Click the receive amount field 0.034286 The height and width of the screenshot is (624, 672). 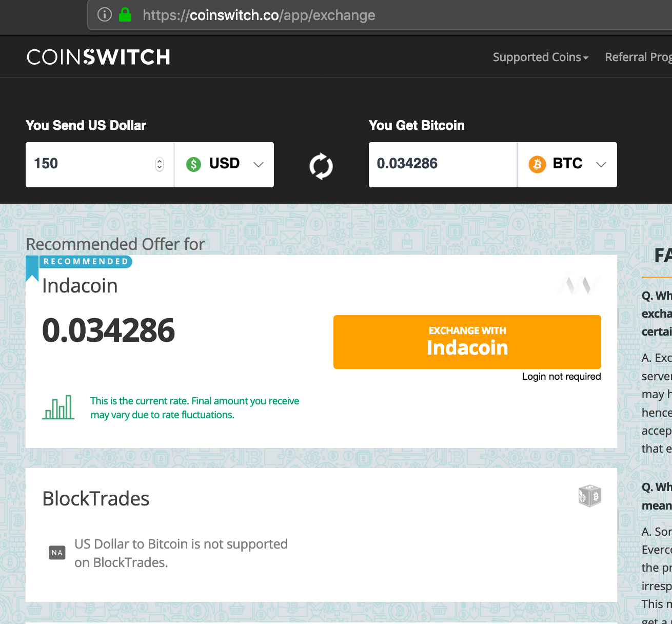tap(443, 165)
